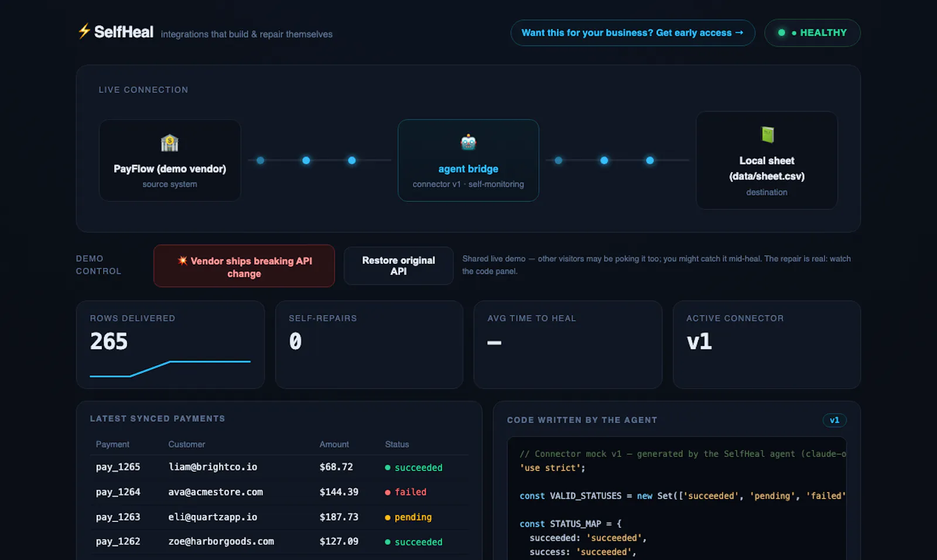Click customer ava@acmestore.com
This screenshot has height=560, width=937.
216,492
